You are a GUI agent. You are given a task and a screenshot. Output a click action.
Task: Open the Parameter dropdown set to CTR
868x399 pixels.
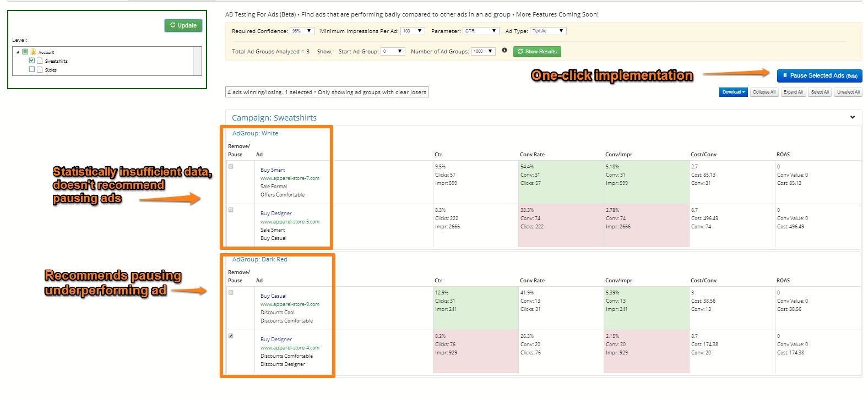[x=480, y=31]
